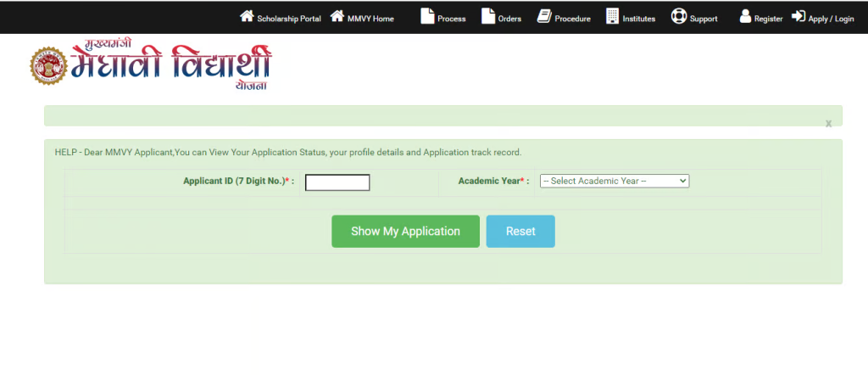Click the Orders document icon
The height and width of the screenshot is (375, 868).
(487, 16)
